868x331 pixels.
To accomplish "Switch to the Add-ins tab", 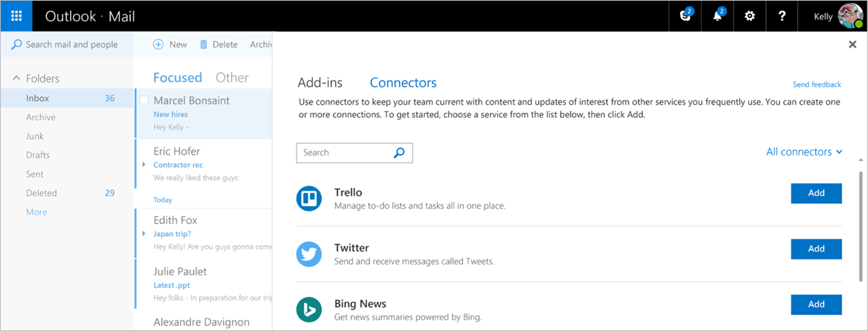I will (x=320, y=82).
